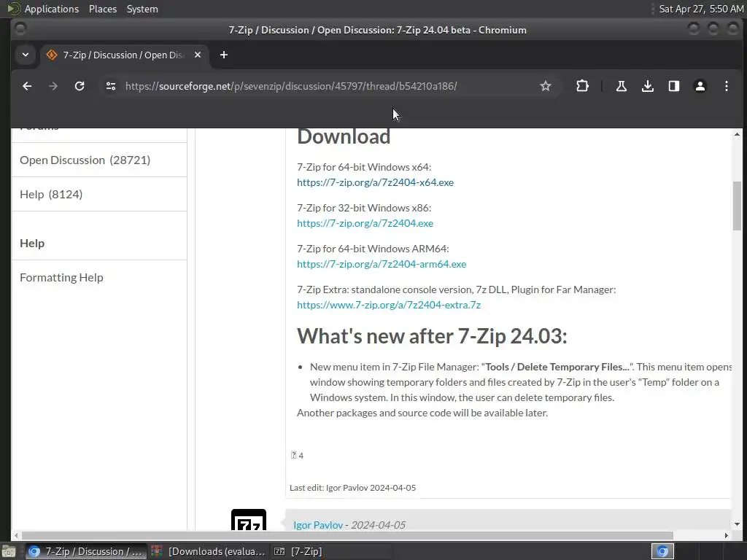Open the System menu
This screenshot has width=747, height=560.
[x=142, y=9]
